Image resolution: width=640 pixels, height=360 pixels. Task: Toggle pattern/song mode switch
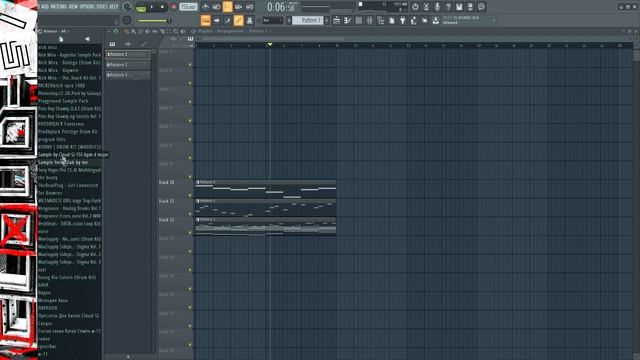click(x=141, y=7)
